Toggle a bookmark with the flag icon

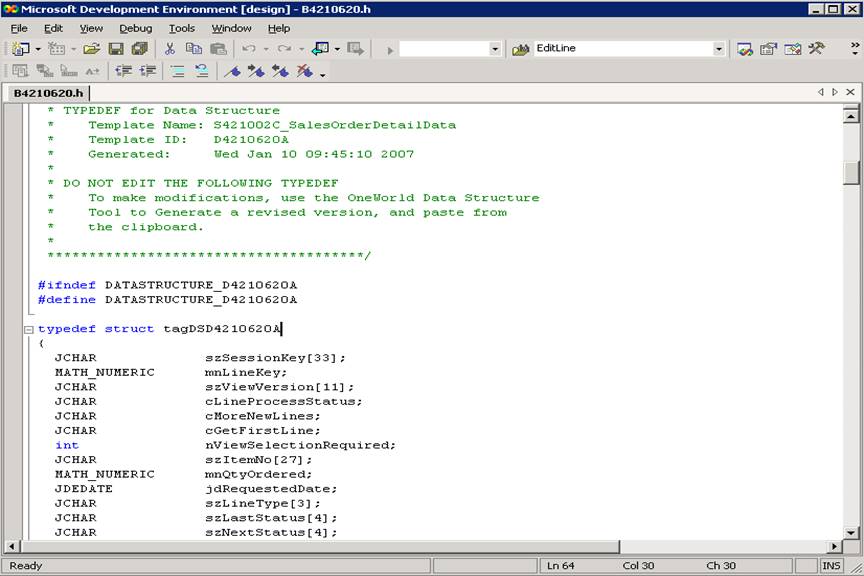[233, 71]
